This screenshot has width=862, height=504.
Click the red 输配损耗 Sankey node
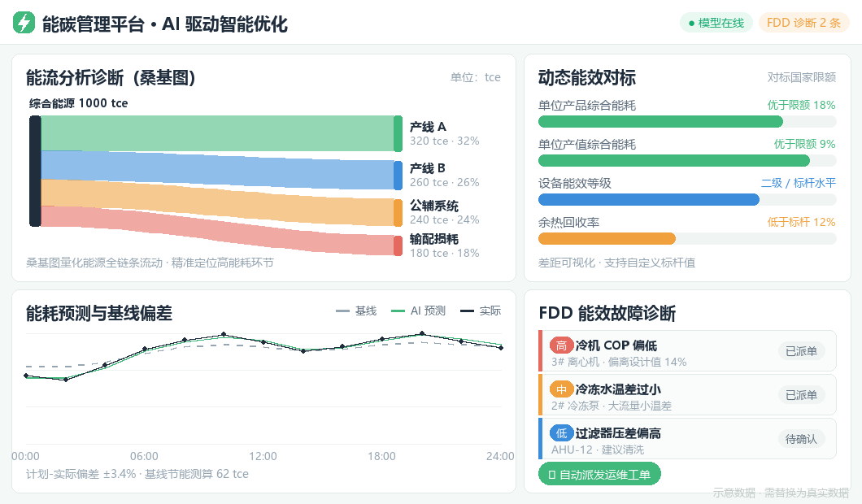398,245
